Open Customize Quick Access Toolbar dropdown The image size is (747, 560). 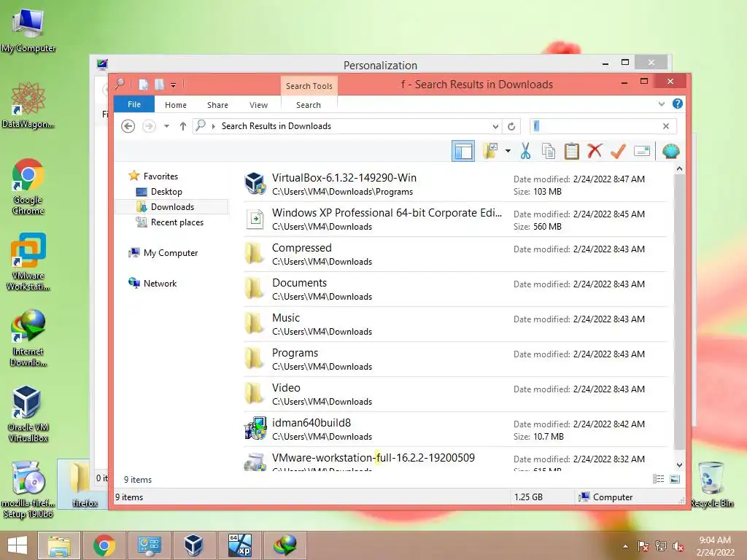tap(174, 85)
